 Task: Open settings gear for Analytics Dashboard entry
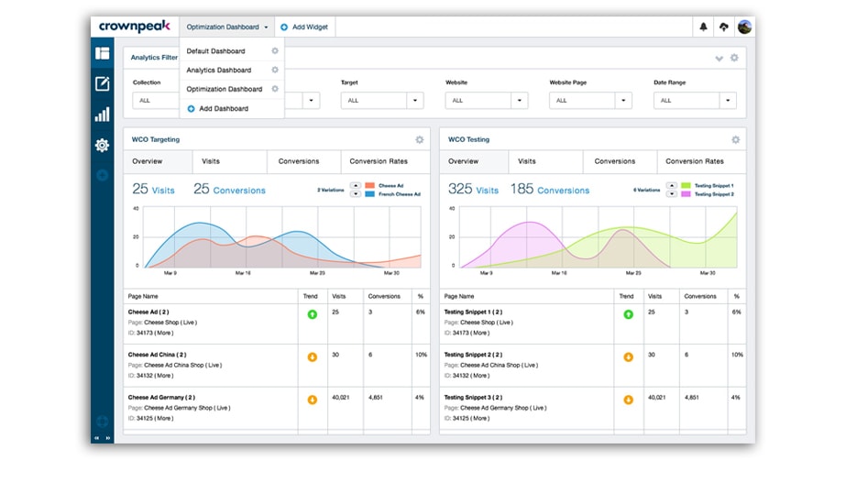pos(275,70)
